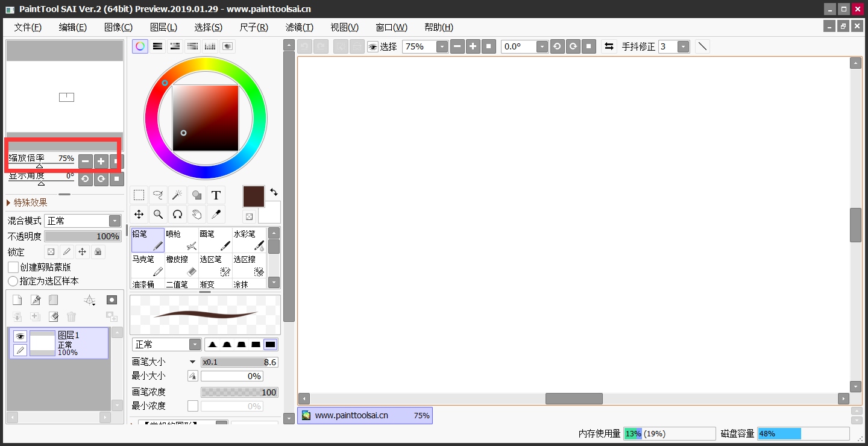Toggle the RGB sliders panel

(157, 46)
